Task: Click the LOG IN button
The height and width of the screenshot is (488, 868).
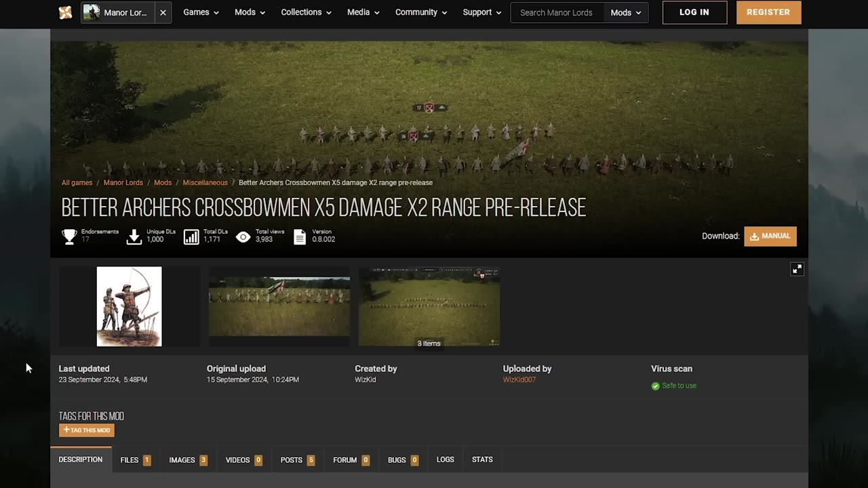Action: coord(694,12)
